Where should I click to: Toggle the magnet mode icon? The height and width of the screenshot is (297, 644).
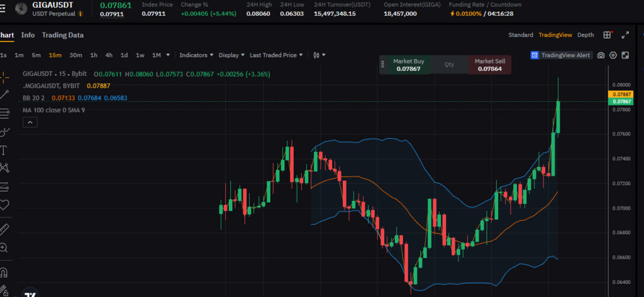tap(4, 272)
